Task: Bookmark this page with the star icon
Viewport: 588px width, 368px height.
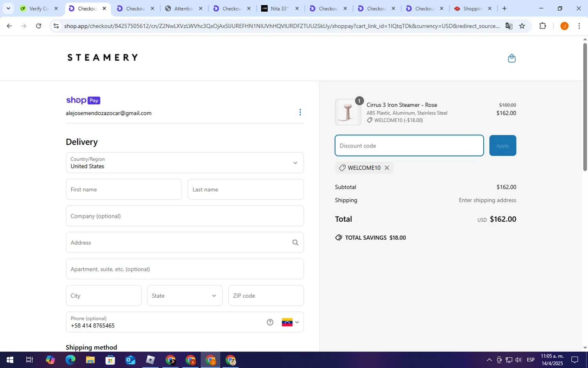Action: 522,26
